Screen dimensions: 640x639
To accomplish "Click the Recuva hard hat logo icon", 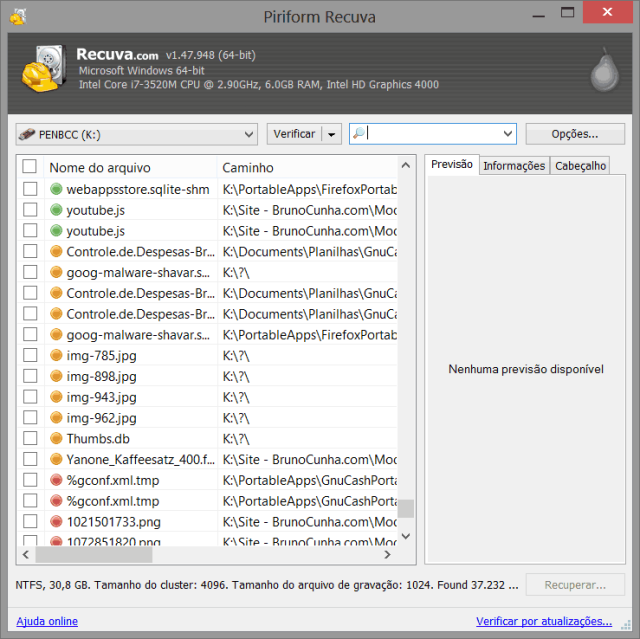I will point(44,68).
